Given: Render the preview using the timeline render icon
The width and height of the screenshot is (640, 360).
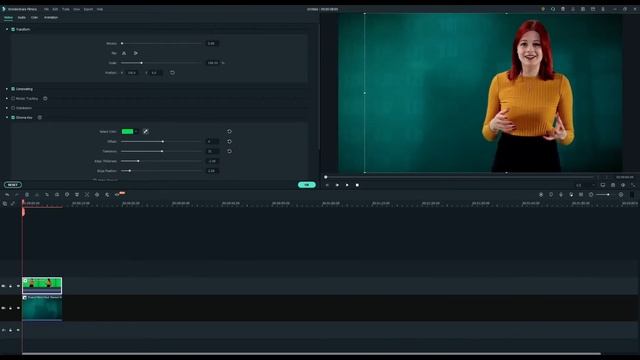Looking at the screenshot, I should pyautogui.click(x=541, y=195).
